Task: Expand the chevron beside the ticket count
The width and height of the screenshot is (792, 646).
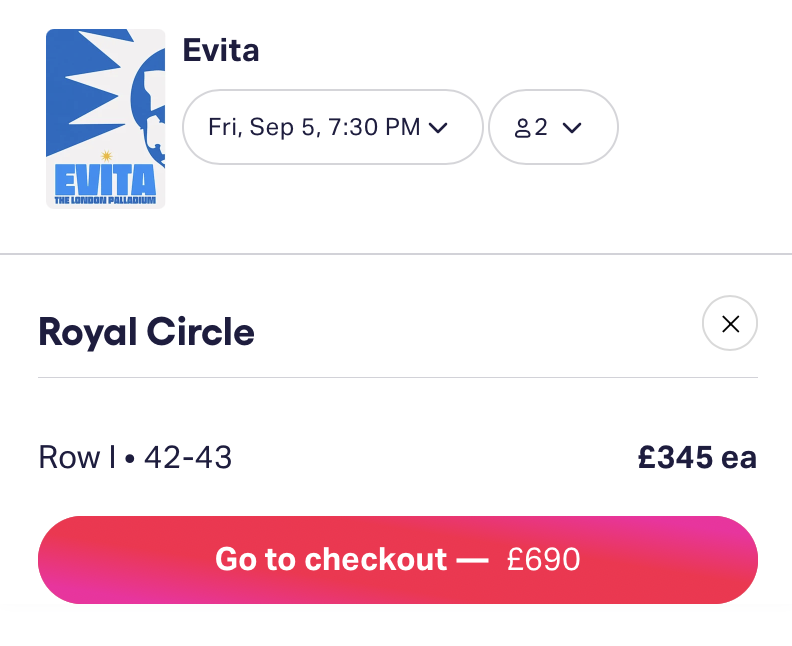Action: [x=572, y=127]
